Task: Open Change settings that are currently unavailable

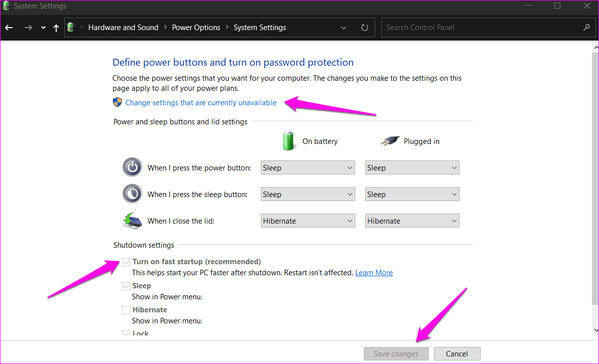Action: pyautogui.click(x=201, y=103)
